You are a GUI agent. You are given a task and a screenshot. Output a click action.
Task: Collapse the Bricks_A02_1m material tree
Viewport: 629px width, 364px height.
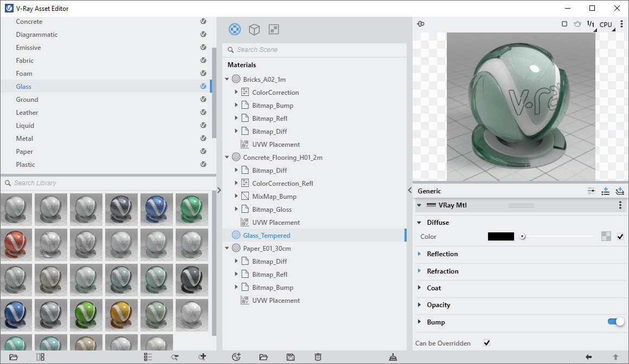[227, 80]
